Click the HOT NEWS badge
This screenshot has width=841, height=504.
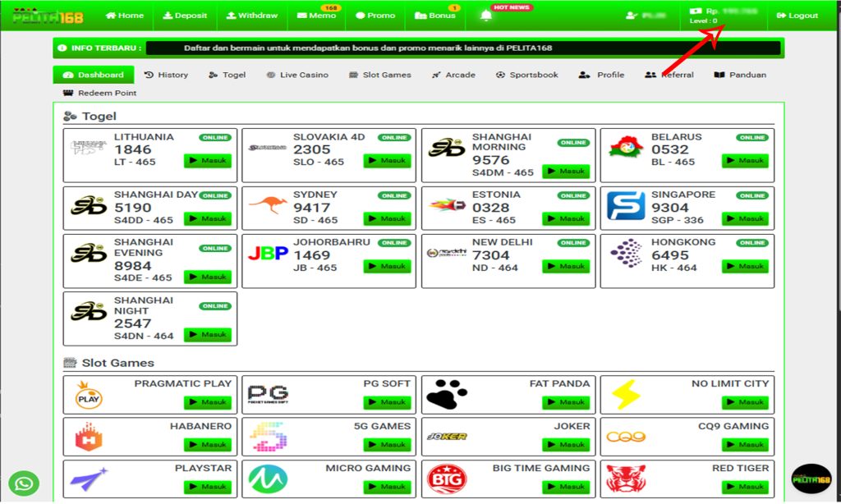click(x=511, y=7)
